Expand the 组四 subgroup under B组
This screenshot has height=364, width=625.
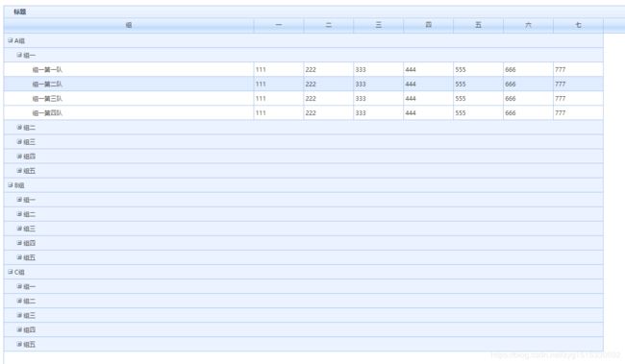pyautogui.click(x=19, y=243)
